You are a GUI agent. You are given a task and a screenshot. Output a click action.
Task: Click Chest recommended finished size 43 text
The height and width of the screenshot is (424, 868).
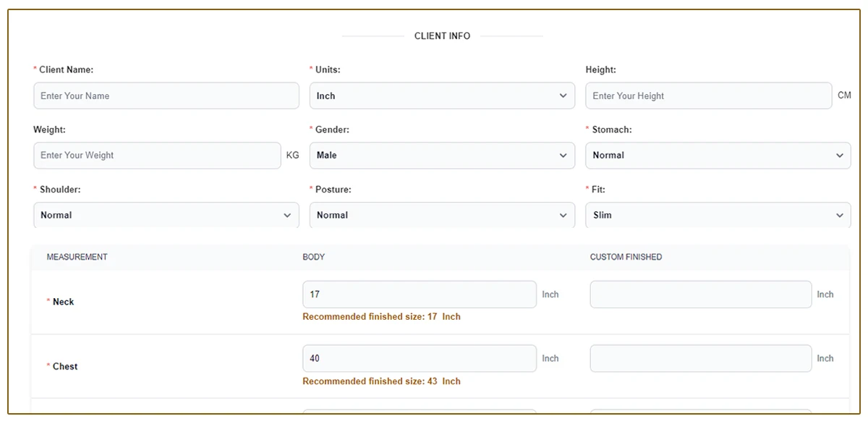[381, 381]
